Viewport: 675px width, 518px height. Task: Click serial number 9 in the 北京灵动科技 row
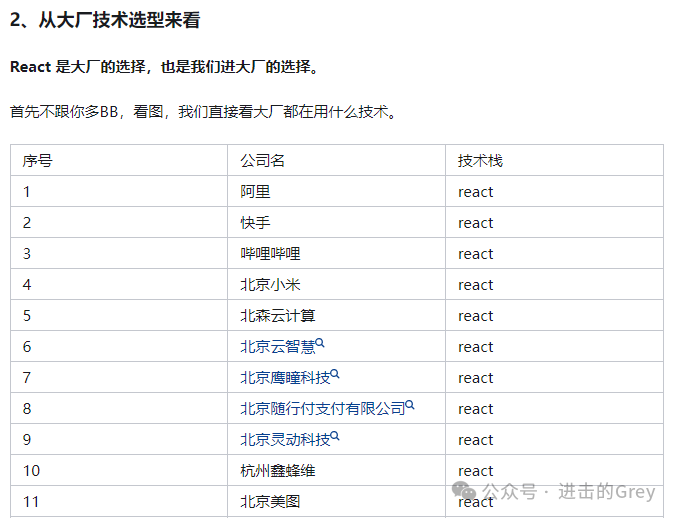(x=27, y=440)
